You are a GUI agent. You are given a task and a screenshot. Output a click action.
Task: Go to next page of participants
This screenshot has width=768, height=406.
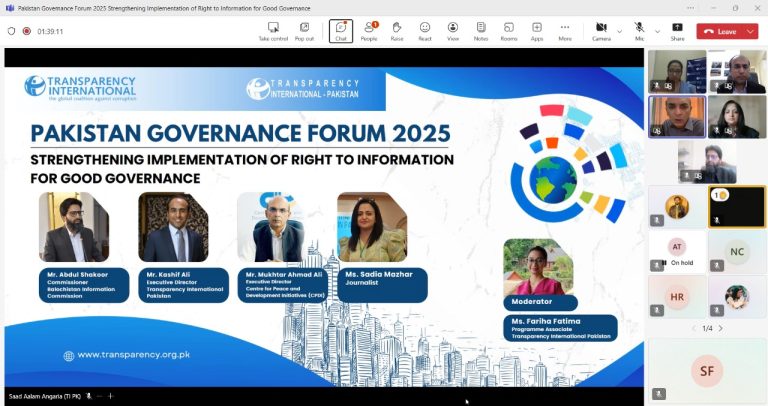(720, 328)
